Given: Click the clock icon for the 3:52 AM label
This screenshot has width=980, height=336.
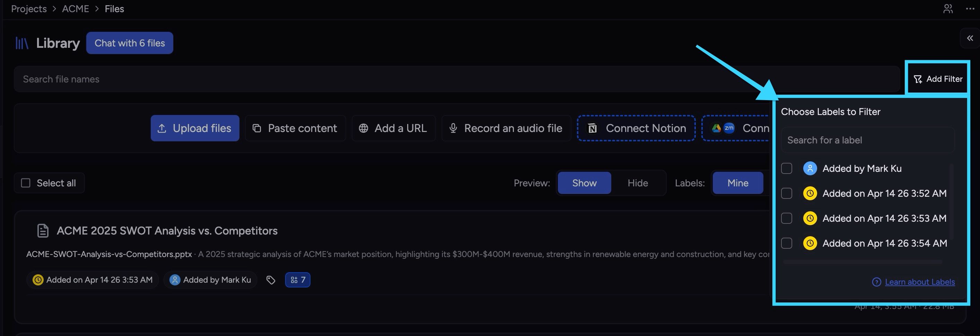Looking at the screenshot, I should coord(810,194).
